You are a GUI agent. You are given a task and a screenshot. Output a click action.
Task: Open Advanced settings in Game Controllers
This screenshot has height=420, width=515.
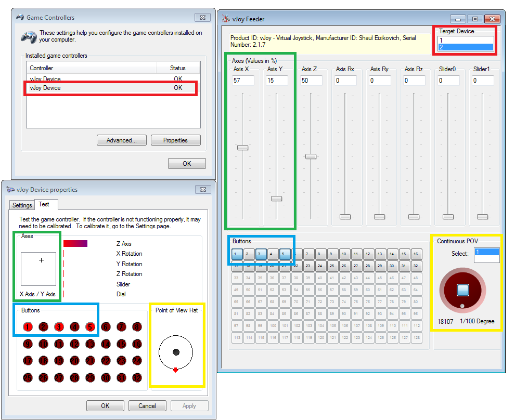(122, 140)
